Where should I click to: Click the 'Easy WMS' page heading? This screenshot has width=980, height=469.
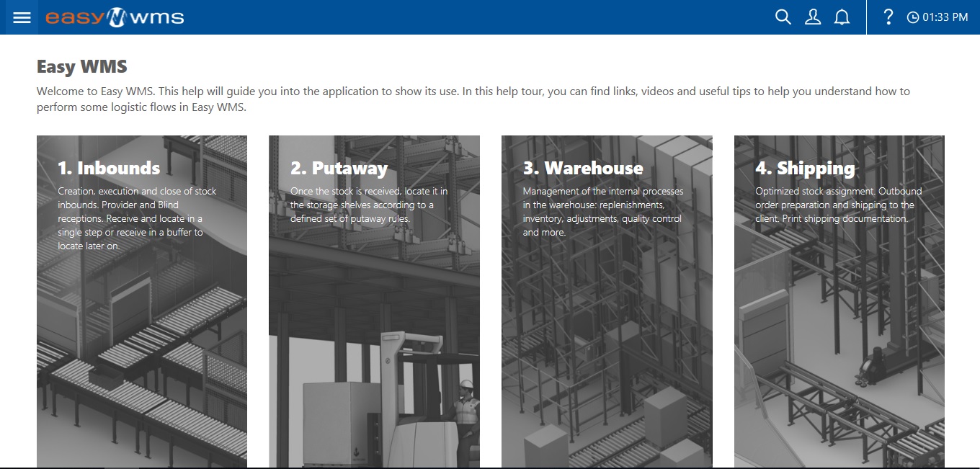point(82,67)
